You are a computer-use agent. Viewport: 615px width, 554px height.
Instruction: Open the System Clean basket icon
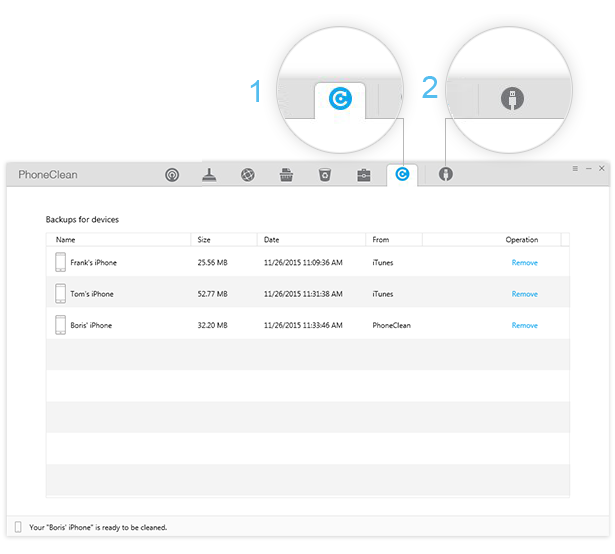tap(286, 175)
